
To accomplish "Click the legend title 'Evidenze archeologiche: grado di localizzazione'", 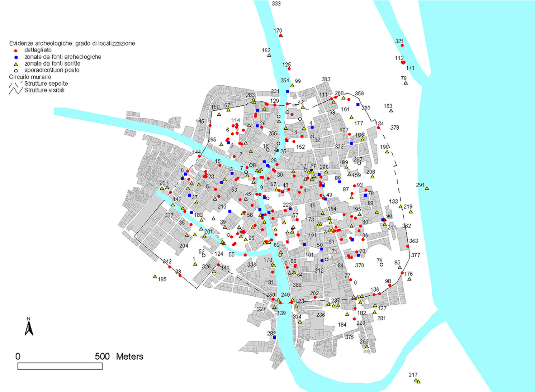I will (x=72, y=43).
